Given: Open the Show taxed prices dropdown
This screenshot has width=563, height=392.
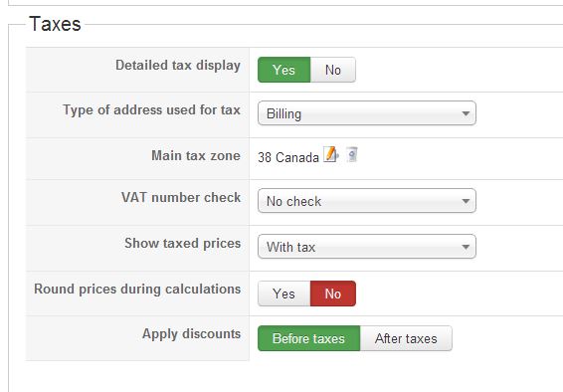Looking at the screenshot, I should pos(367,247).
